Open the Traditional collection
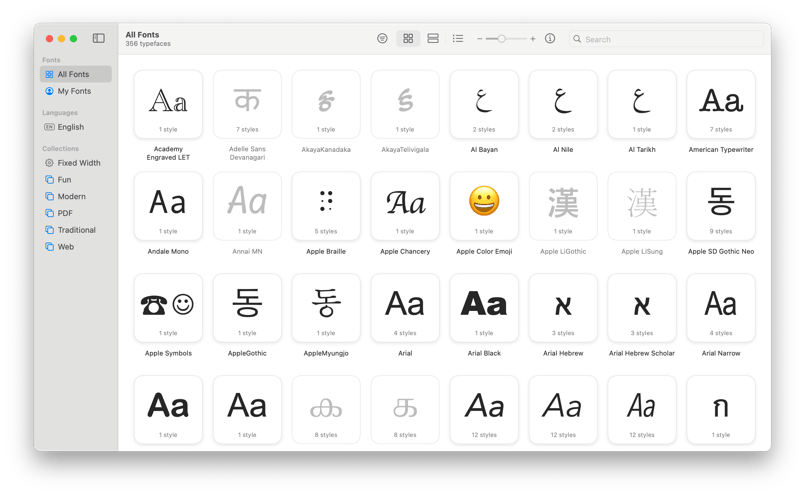 coord(76,230)
